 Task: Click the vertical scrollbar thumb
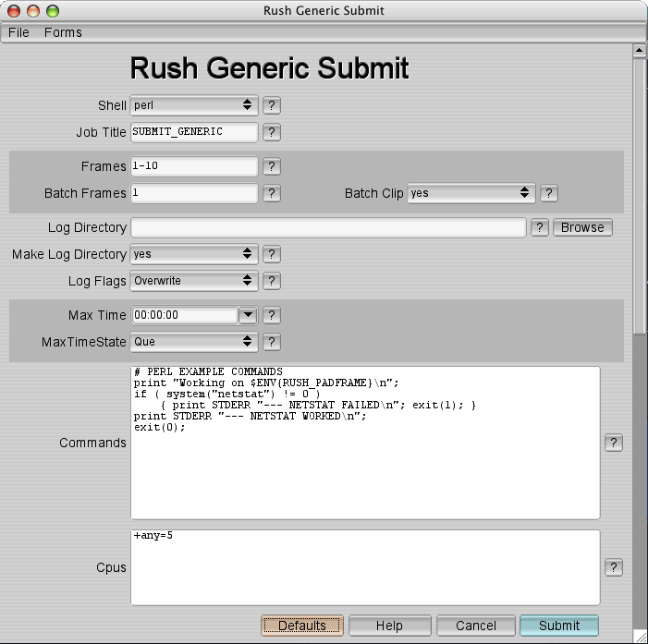point(640,196)
